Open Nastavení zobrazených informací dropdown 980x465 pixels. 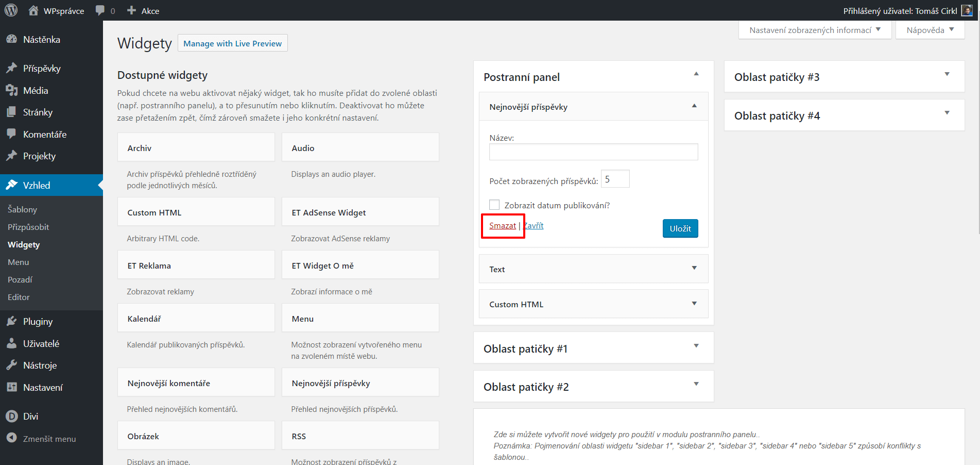pyautogui.click(x=815, y=30)
